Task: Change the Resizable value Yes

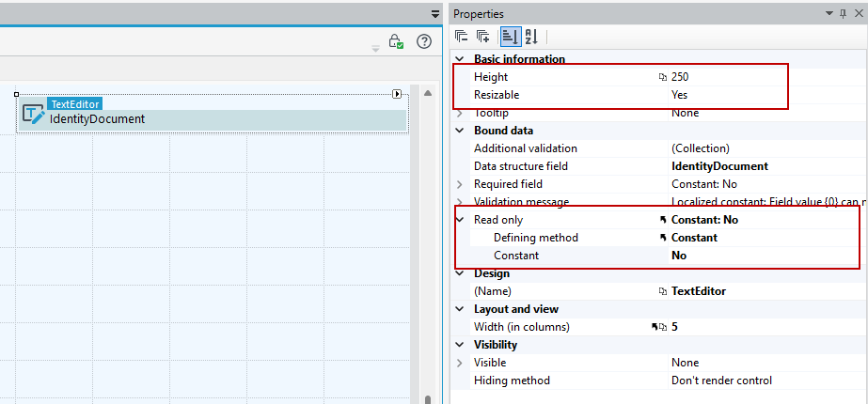Action: (679, 95)
